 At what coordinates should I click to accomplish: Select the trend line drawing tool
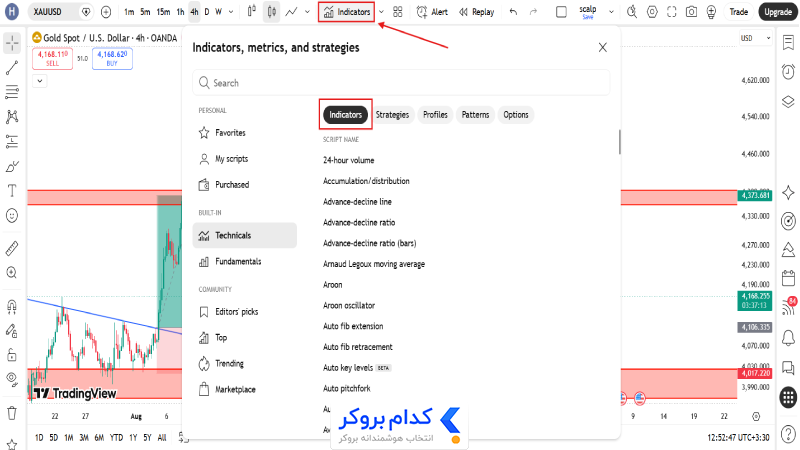pyautogui.click(x=12, y=68)
